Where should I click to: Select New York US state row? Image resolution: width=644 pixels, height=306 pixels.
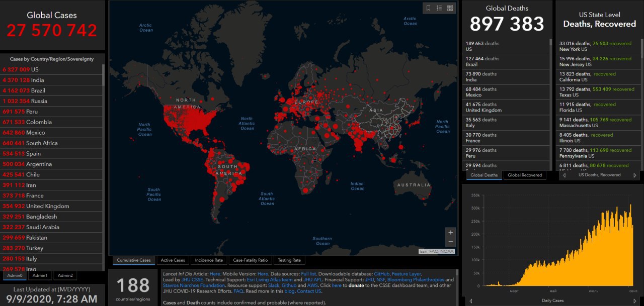coord(598,46)
